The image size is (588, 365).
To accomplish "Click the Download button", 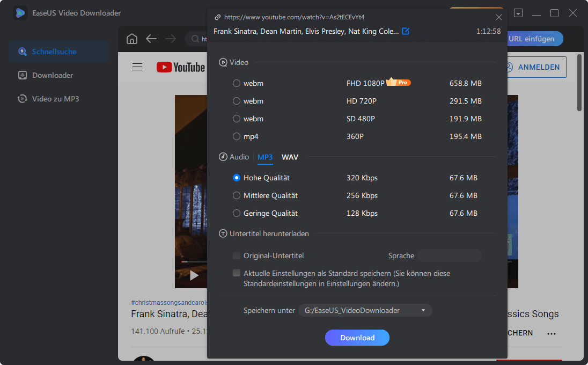I will coord(357,338).
